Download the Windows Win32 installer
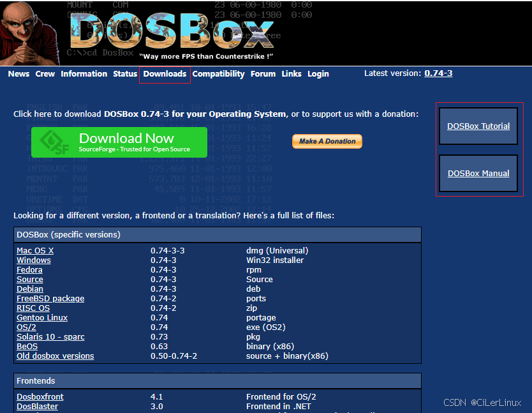Image resolution: width=532 pixels, height=413 pixels. pos(34,260)
